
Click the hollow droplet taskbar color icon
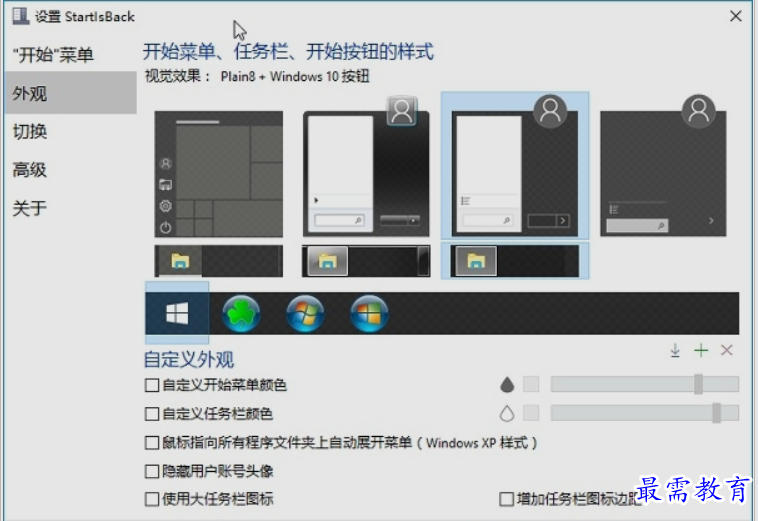507,414
